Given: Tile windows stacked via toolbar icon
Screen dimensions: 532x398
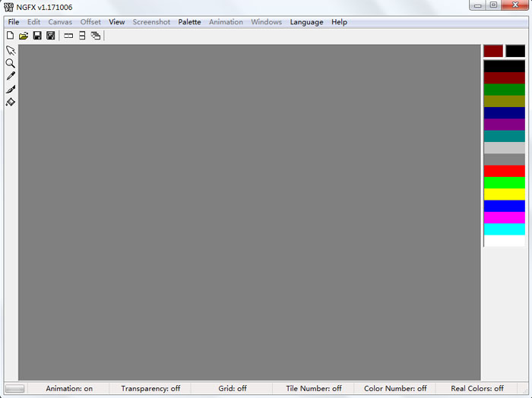Looking at the screenshot, I should [x=82, y=36].
